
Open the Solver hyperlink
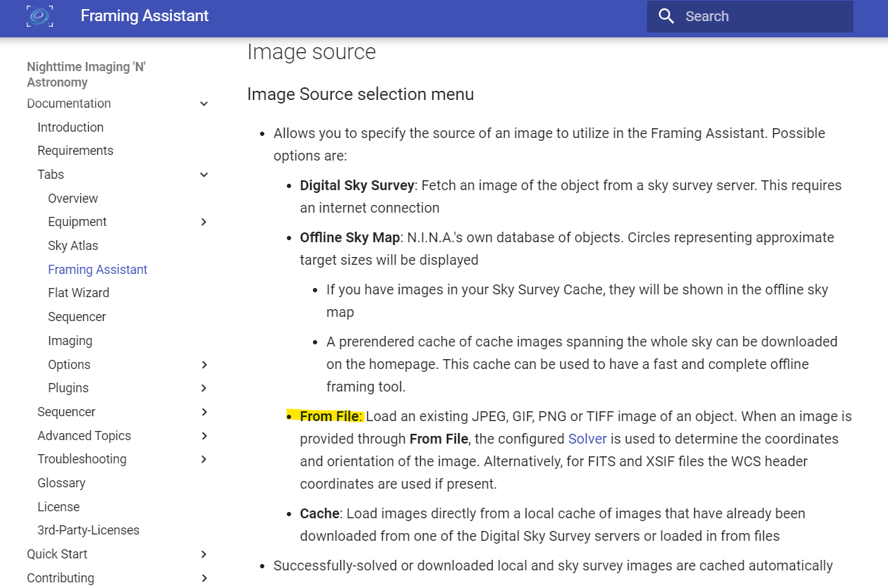point(587,439)
